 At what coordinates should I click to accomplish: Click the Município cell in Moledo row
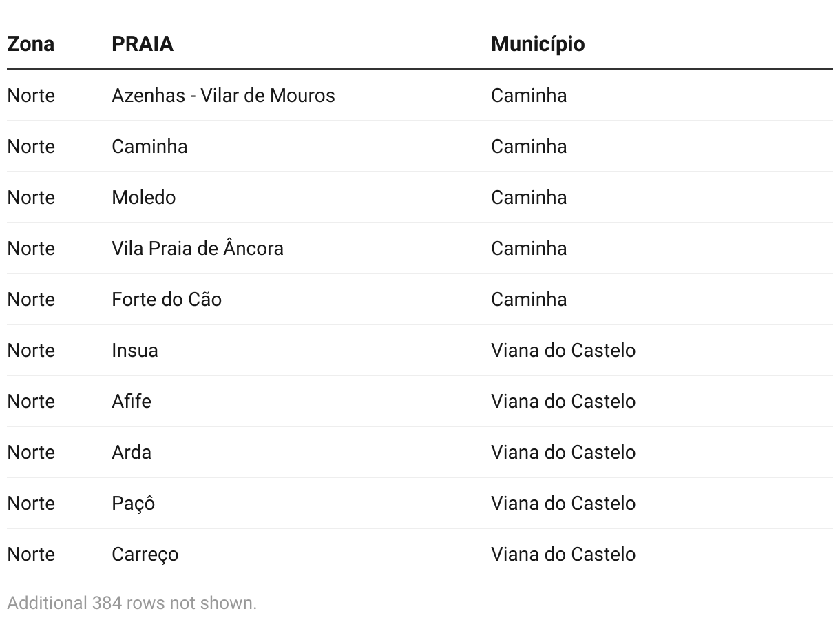coord(529,197)
